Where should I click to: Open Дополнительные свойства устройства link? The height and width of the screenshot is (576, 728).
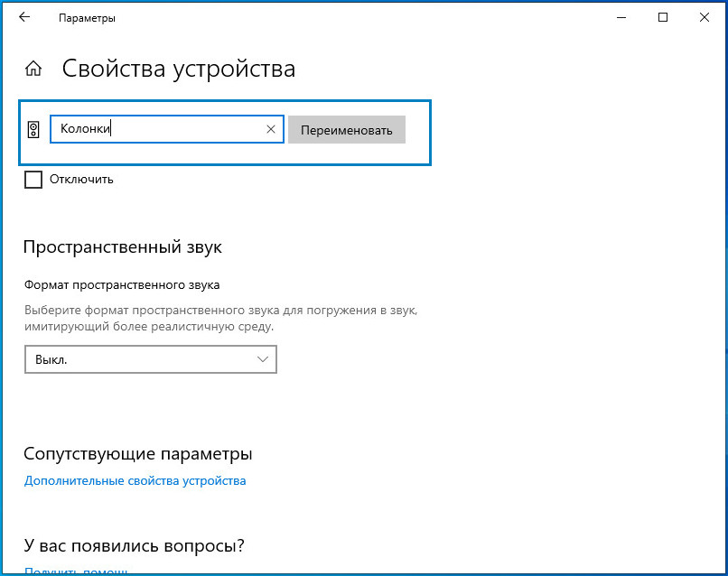click(135, 480)
